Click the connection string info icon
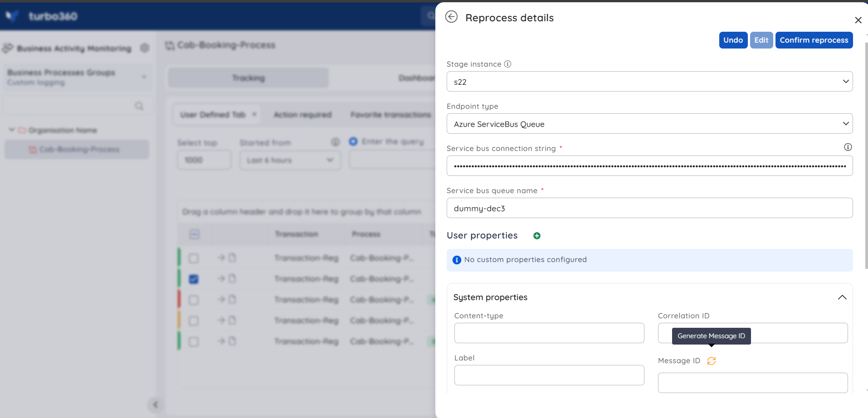This screenshot has height=418, width=868. coord(848,147)
